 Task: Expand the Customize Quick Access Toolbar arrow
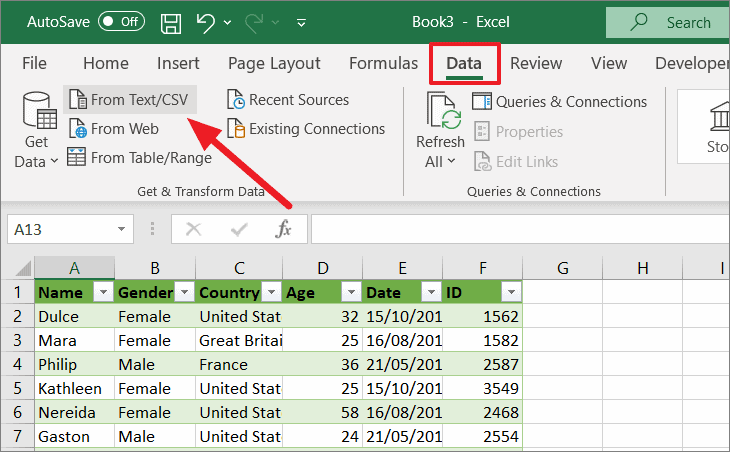(301, 22)
